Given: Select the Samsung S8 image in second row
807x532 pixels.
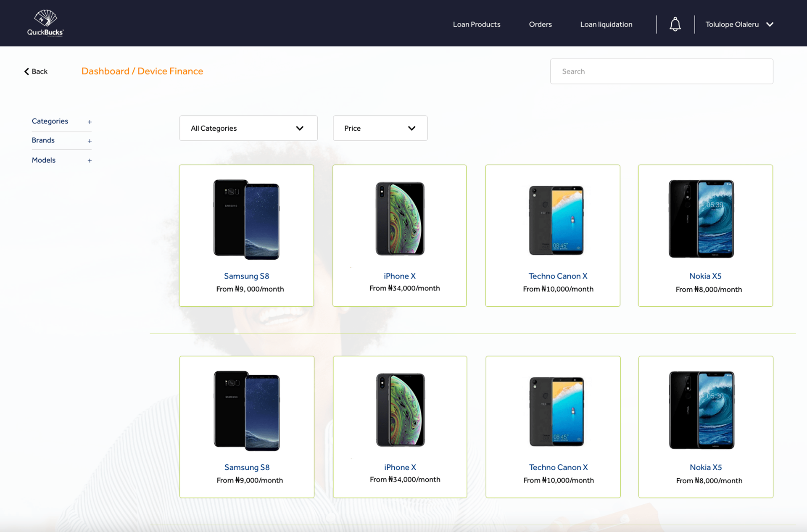Looking at the screenshot, I should pyautogui.click(x=247, y=411).
